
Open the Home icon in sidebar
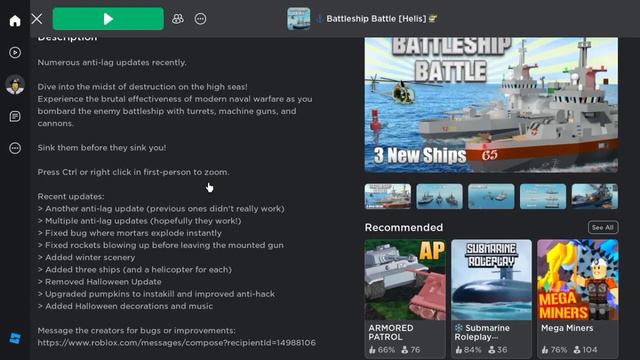15,20
